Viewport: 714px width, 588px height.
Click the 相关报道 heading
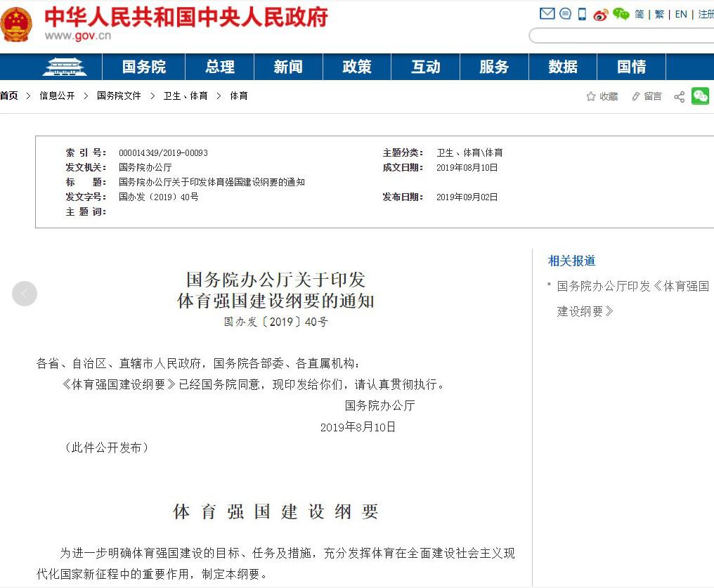point(571,261)
